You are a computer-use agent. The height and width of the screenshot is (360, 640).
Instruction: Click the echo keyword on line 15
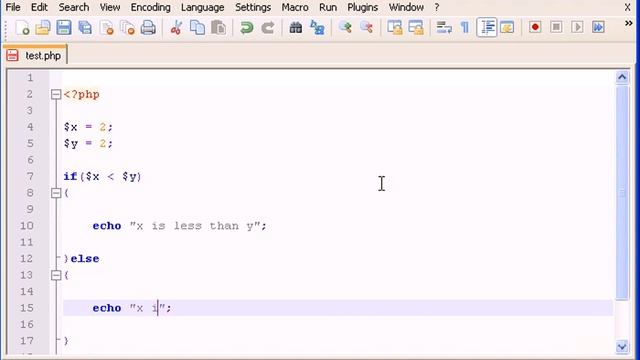[x=107, y=308]
